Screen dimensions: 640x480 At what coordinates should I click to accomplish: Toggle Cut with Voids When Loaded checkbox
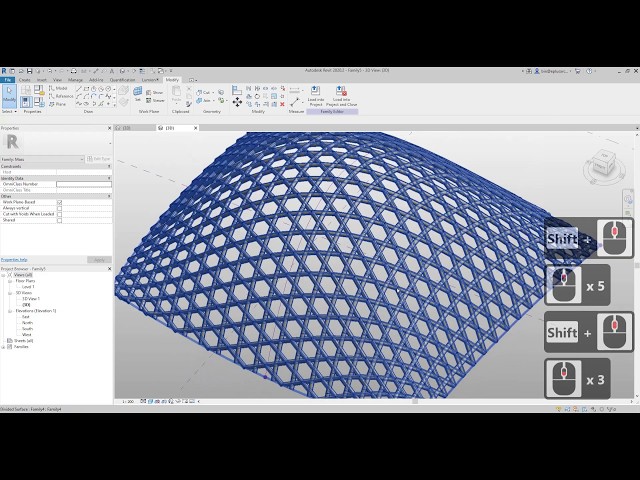click(x=60, y=214)
